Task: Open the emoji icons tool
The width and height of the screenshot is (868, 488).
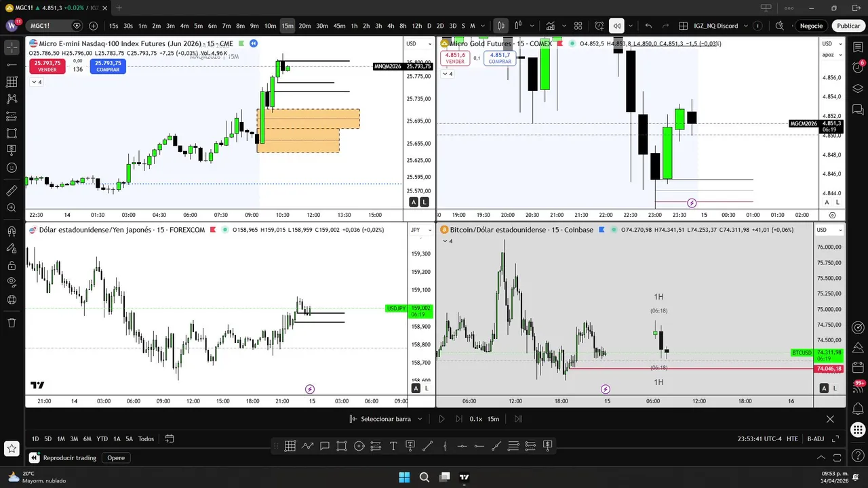Action: coord(12,167)
